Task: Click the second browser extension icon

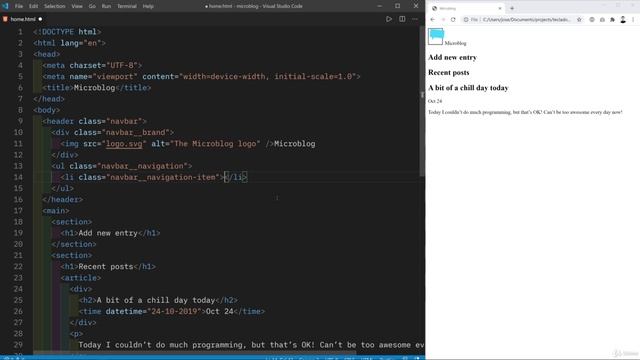Action: coord(602,20)
